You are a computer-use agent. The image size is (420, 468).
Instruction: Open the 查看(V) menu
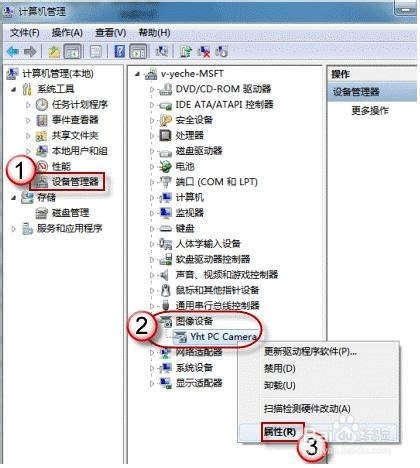tap(111, 33)
